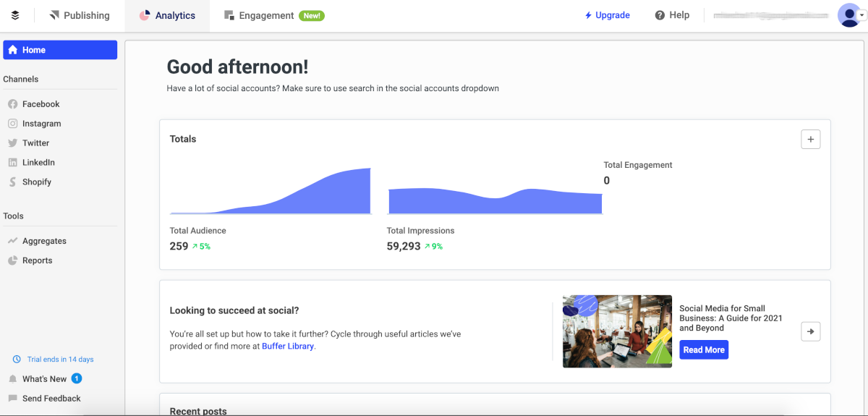868x416 pixels.
Task: Open the Publishing tab
Action: pos(80,15)
